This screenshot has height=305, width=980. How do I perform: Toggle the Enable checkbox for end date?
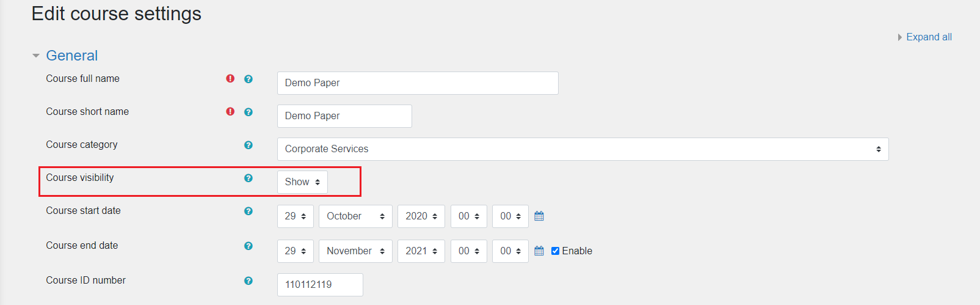tap(555, 251)
